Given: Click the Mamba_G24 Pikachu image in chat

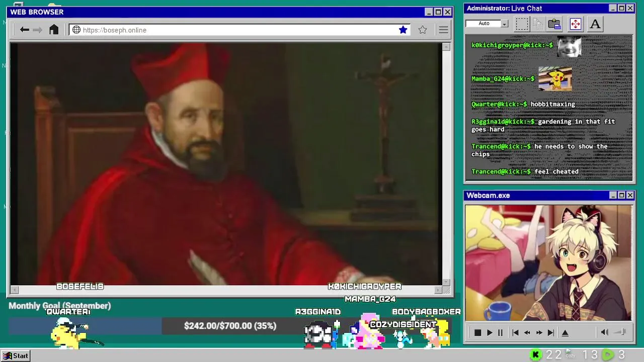Looking at the screenshot, I should (x=555, y=79).
